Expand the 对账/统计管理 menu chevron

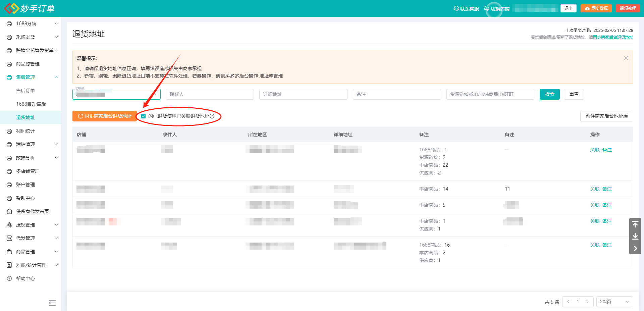[x=56, y=265]
